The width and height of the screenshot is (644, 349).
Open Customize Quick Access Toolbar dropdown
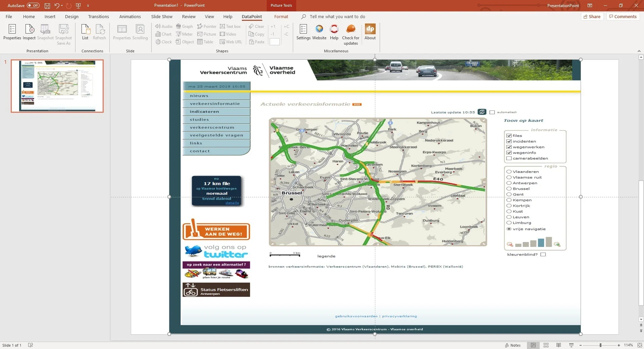[x=88, y=6]
